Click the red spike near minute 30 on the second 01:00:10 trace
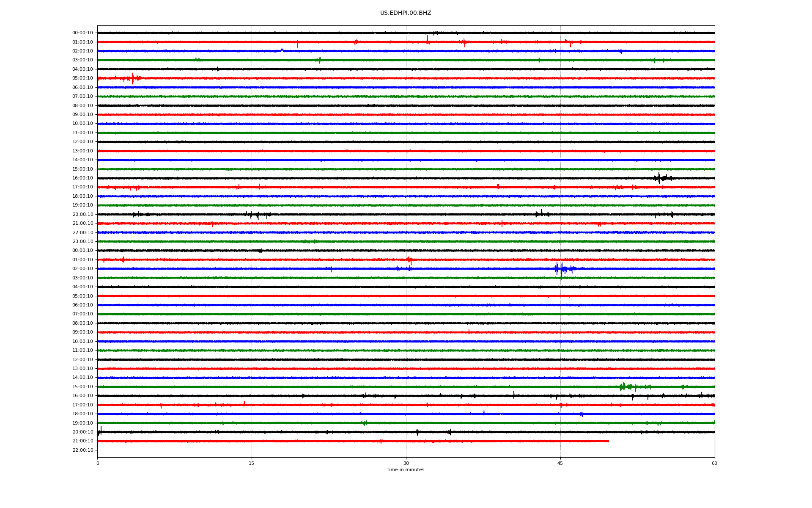This screenshot has height=508, width=812. (409, 260)
